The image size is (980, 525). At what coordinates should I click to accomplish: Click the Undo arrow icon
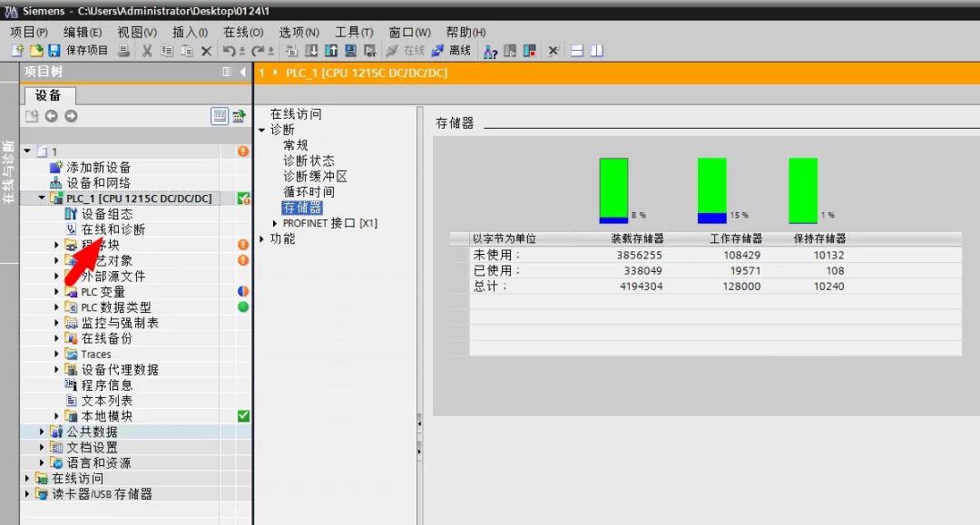click(230, 51)
